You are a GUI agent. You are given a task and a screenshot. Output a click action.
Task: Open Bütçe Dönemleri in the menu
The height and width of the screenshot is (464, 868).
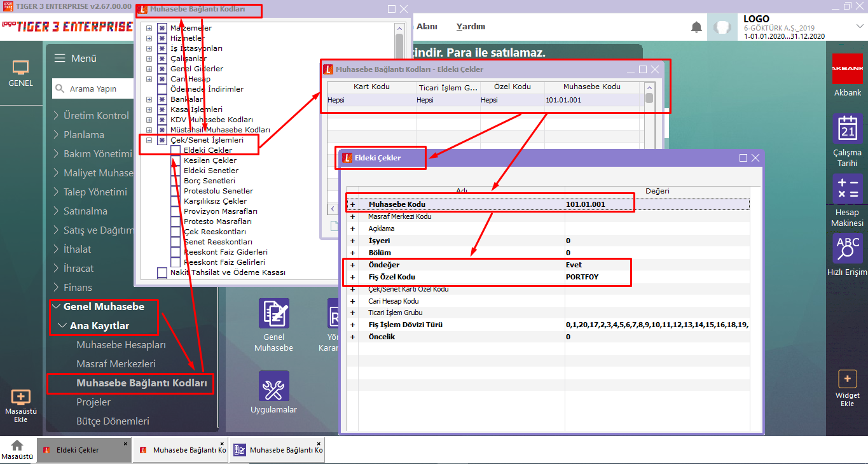pos(113,421)
